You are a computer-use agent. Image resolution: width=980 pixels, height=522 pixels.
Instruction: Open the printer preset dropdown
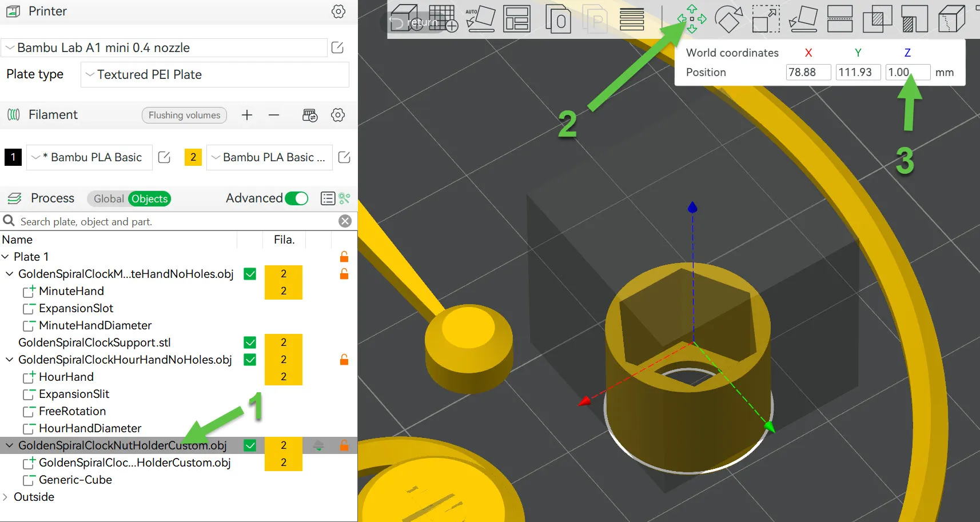tap(165, 47)
